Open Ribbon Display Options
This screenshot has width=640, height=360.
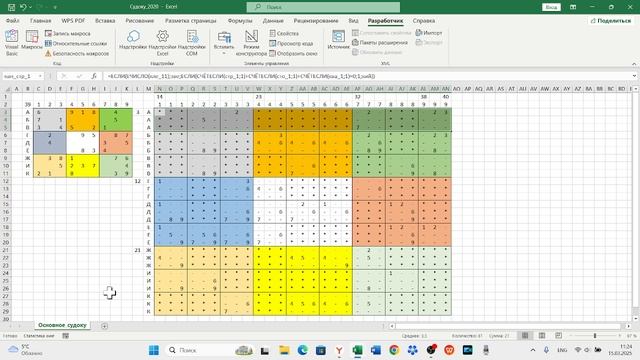tap(573, 7)
